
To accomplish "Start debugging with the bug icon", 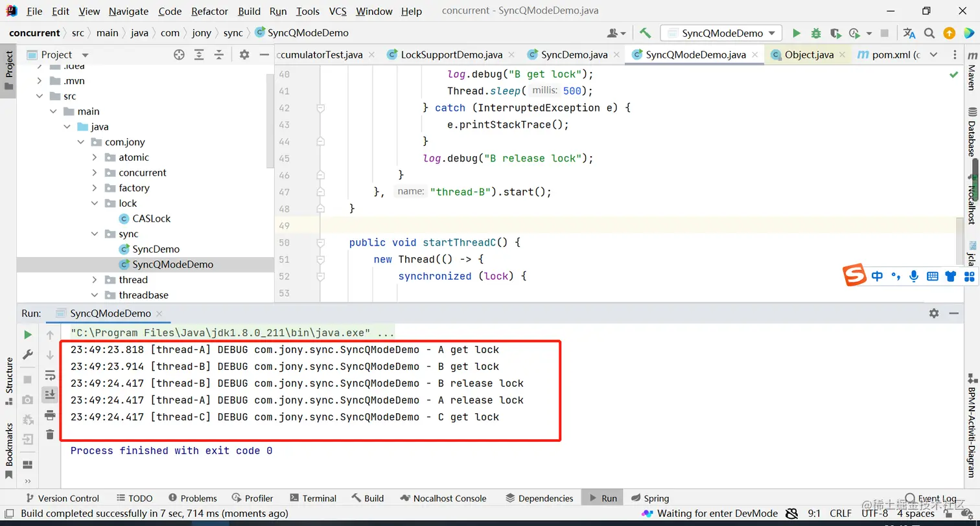I will (x=816, y=33).
